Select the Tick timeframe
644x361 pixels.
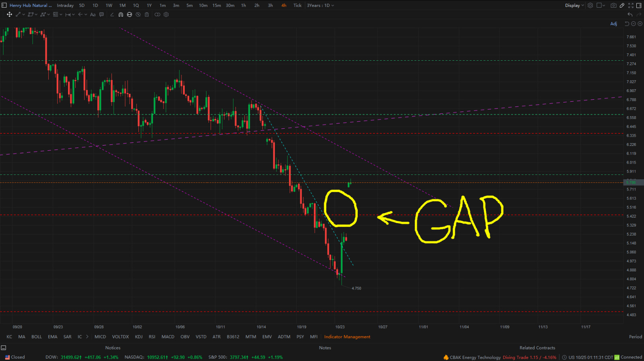coord(297,5)
